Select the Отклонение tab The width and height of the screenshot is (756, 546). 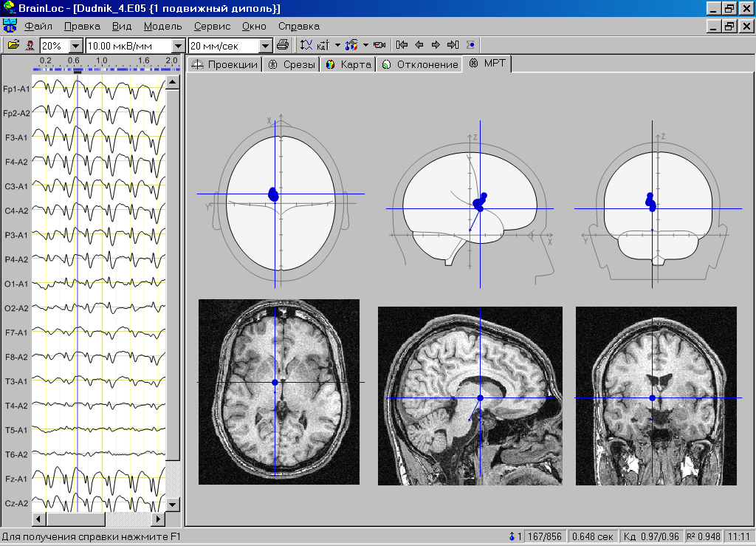[420, 65]
